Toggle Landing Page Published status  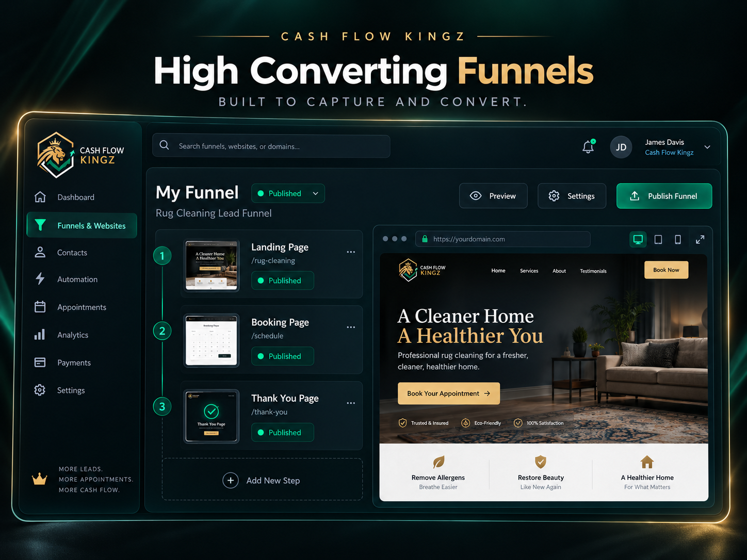283,281
